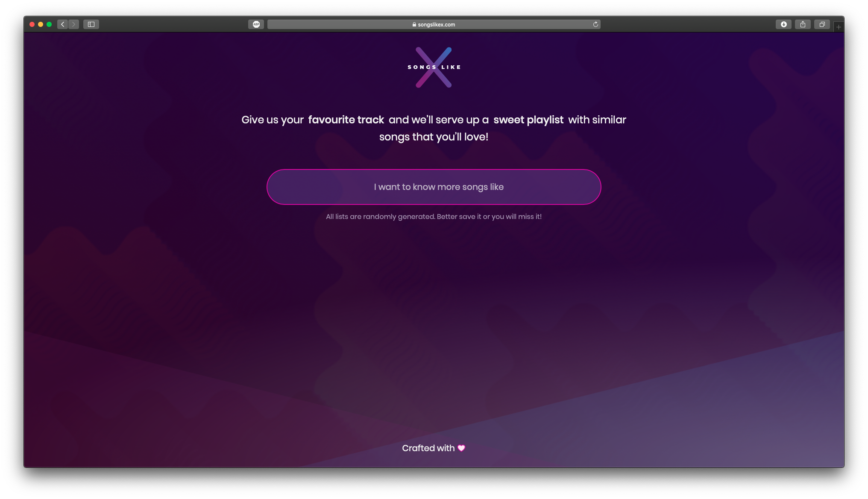
Task: Show the tab overview
Action: tap(822, 24)
